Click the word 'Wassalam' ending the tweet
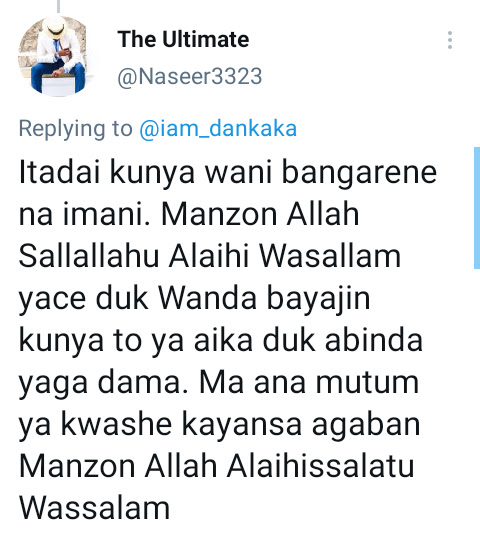480x534 pixels. coord(94,508)
